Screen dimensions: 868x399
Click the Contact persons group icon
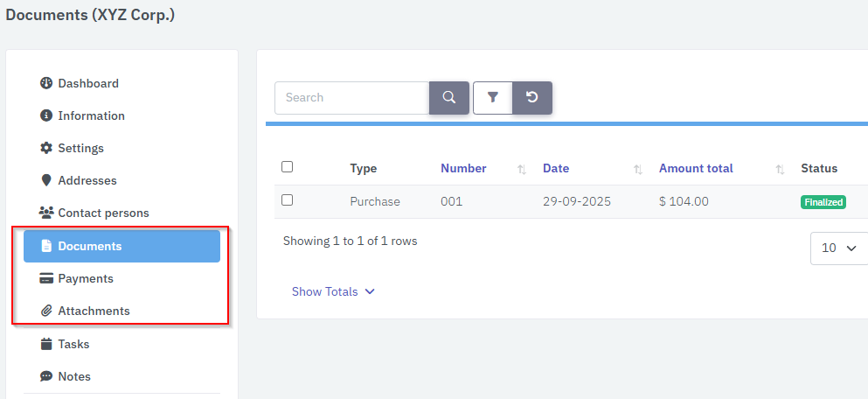(x=46, y=213)
